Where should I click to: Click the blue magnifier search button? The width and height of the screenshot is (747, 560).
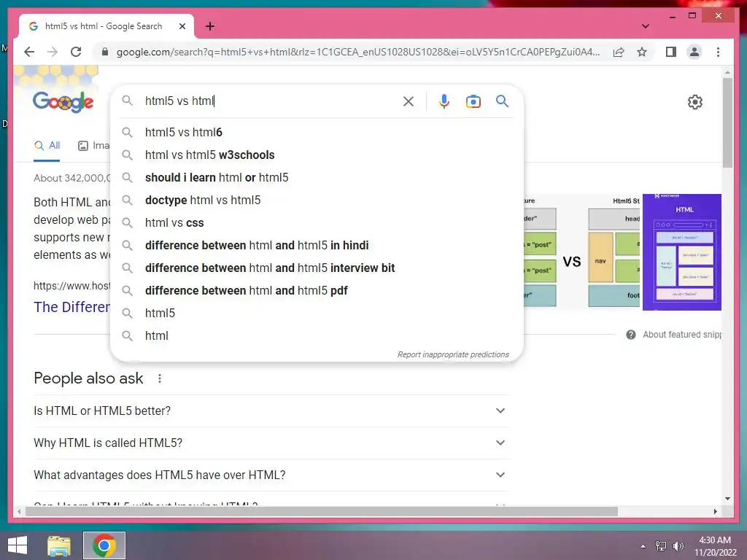502,101
